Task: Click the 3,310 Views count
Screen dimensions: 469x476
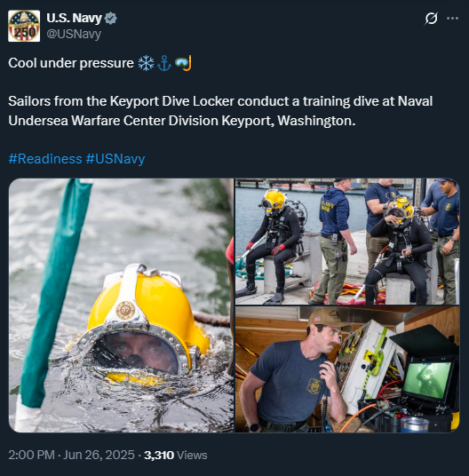Action: [176, 455]
